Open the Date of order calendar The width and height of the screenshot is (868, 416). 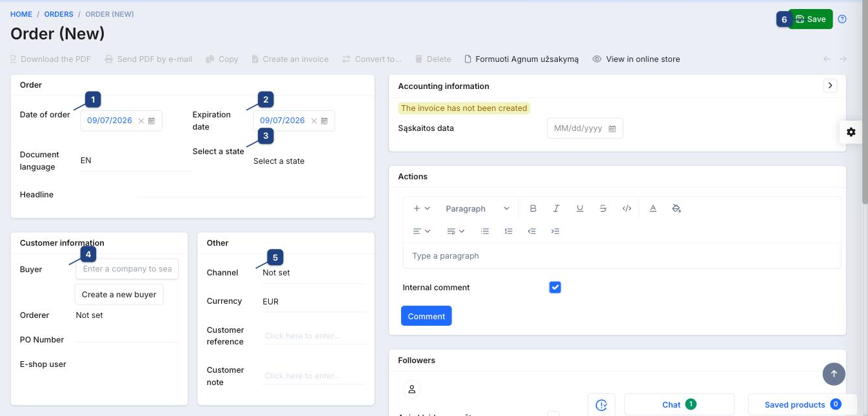point(152,121)
